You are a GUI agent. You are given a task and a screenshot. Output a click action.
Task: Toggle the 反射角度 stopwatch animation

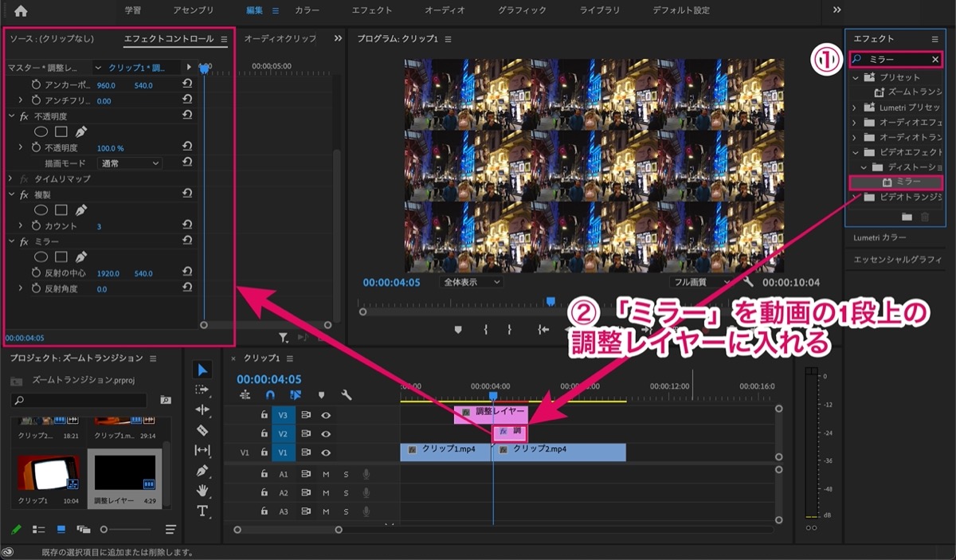[x=35, y=288]
